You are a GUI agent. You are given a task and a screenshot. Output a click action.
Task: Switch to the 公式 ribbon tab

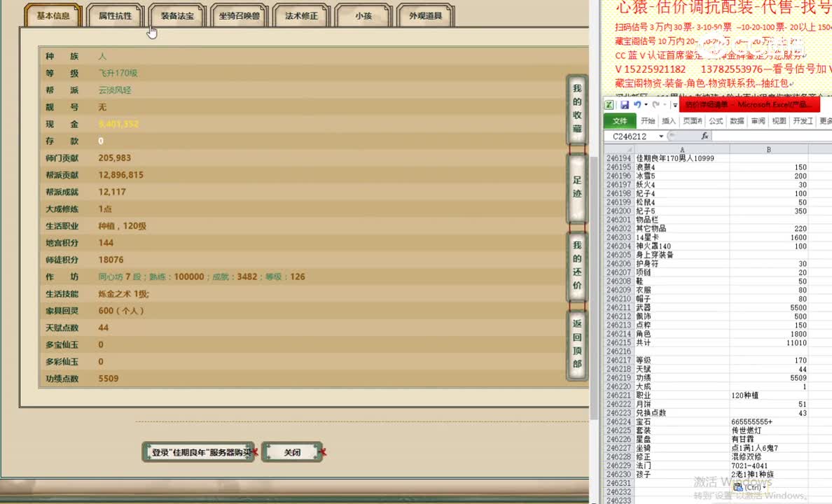coord(716,121)
